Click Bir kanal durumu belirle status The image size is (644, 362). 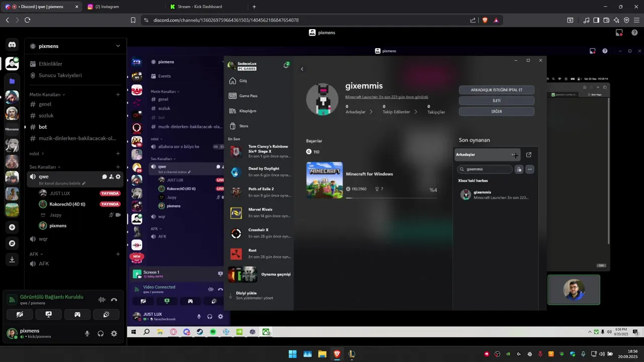point(62,184)
